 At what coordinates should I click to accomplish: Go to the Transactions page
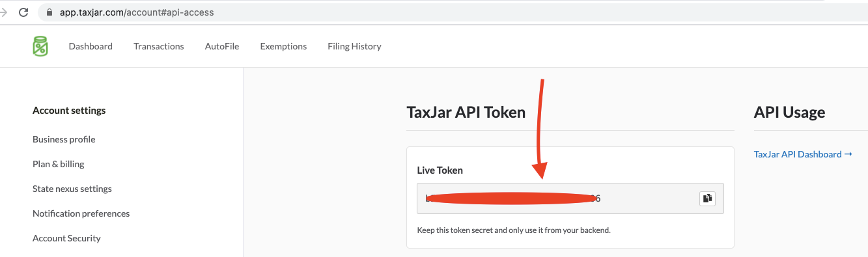click(159, 46)
